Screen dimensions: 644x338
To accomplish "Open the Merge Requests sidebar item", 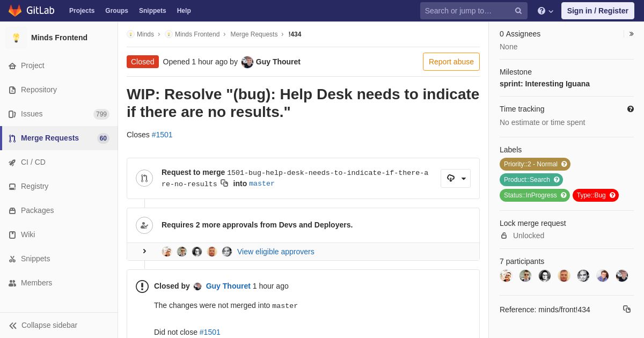I will point(59,138).
